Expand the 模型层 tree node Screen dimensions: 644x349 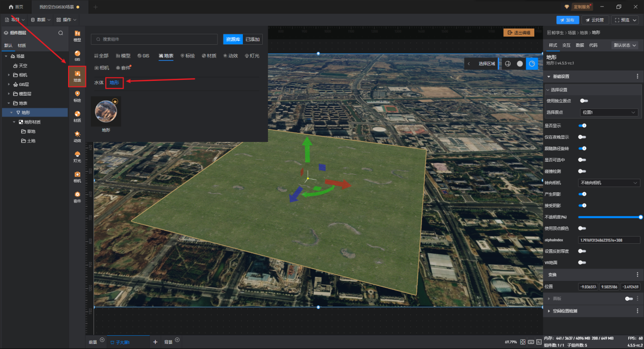[x=9, y=94]
